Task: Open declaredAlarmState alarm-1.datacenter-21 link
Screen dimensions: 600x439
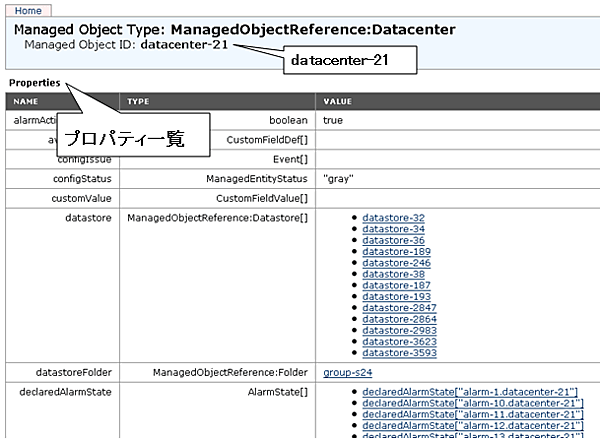Action: pos(470,392)
